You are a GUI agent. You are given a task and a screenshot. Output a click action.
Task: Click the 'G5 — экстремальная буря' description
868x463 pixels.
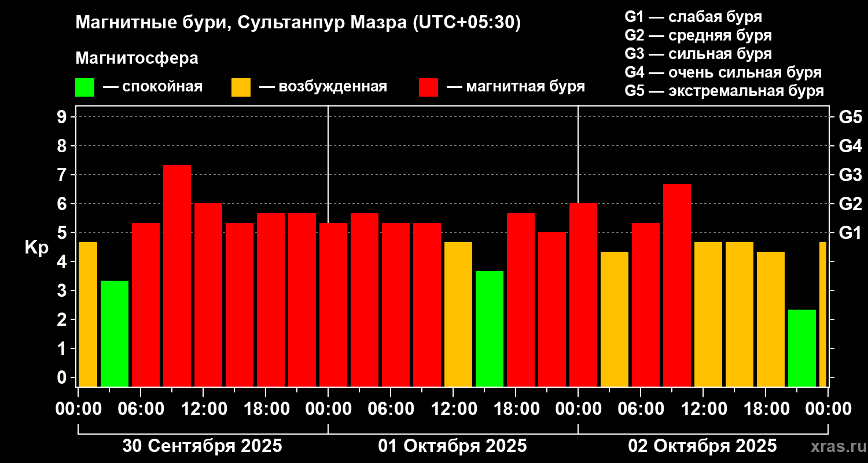click(x=724, y=91)
